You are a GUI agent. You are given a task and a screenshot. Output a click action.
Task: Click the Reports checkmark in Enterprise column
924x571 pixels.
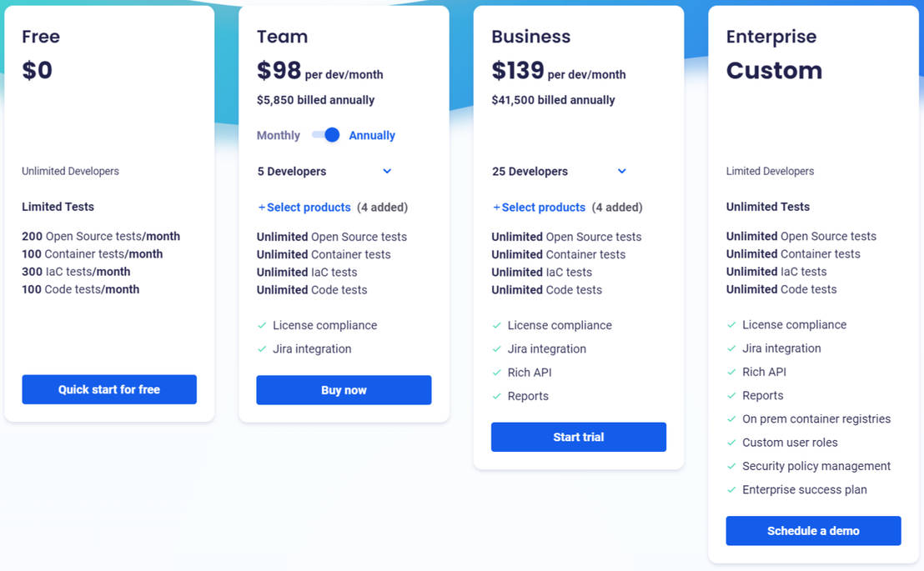[x=731, y=395]
